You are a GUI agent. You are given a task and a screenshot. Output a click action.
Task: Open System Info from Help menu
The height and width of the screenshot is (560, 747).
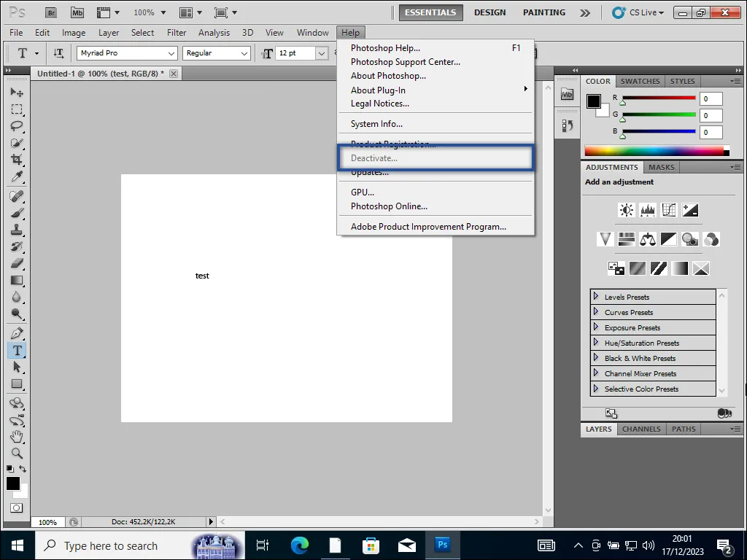(x=436, y=124)
